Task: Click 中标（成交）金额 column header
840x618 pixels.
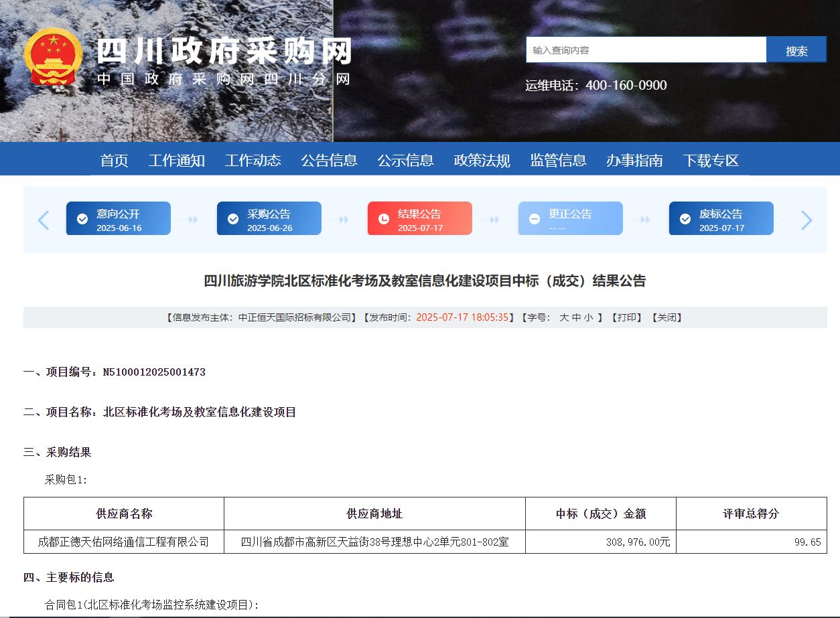Action: pos(601,514)
